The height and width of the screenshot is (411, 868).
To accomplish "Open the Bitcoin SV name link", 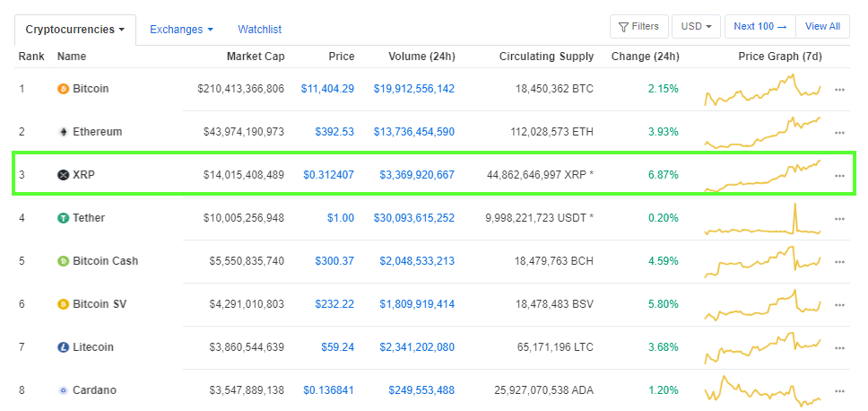I will [x=100, y=304].
